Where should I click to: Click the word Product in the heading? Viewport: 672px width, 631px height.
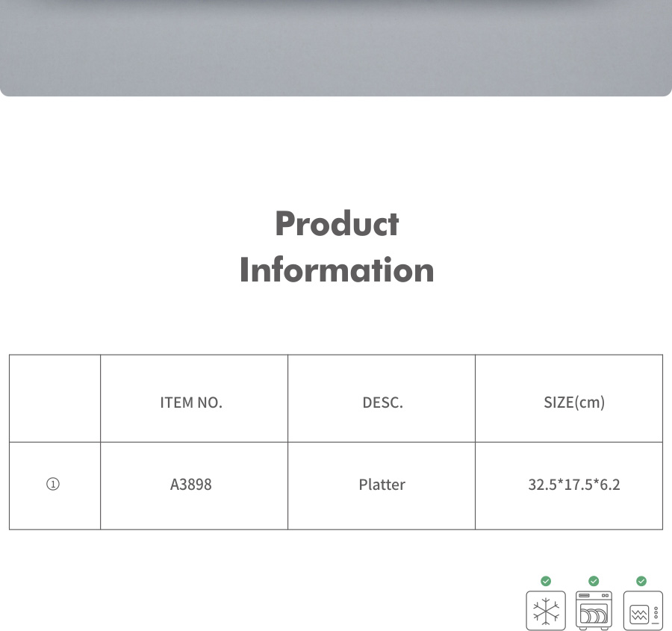(x=337, y=224)
